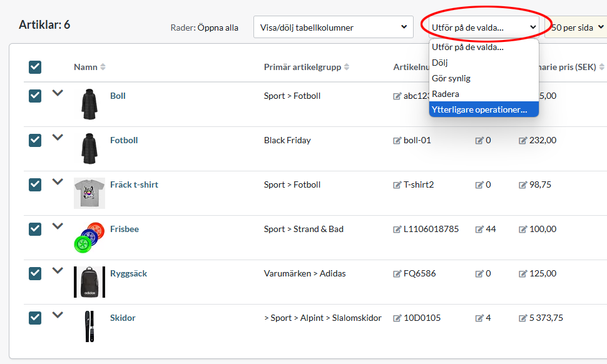Select Radera in the dropdown list

click(x=446, y=94)
